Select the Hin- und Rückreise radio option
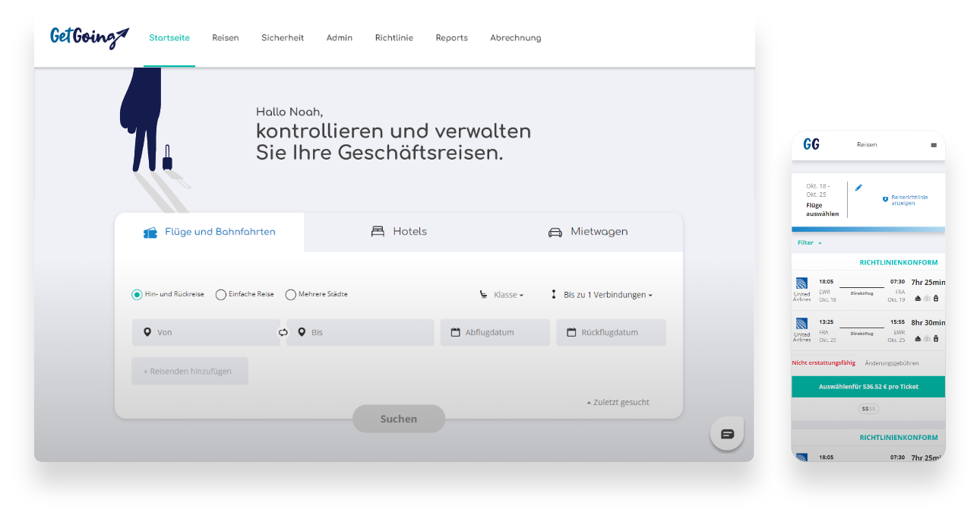Viewport: 980px width, 519px height. click(137, 295)
